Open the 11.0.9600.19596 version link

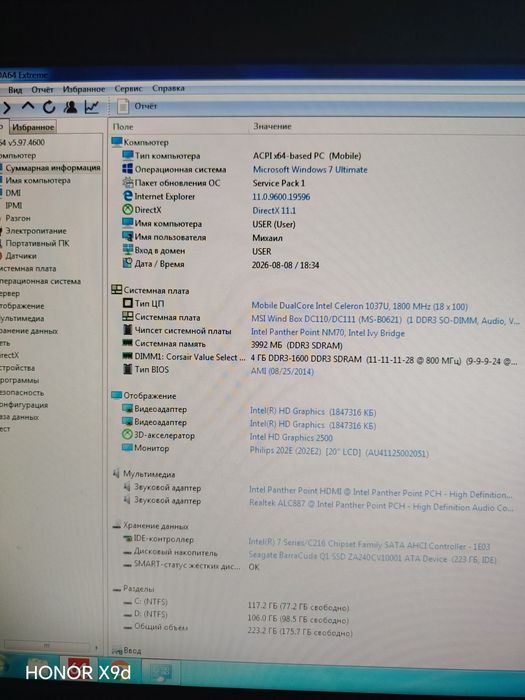click(x=281, y=197)
